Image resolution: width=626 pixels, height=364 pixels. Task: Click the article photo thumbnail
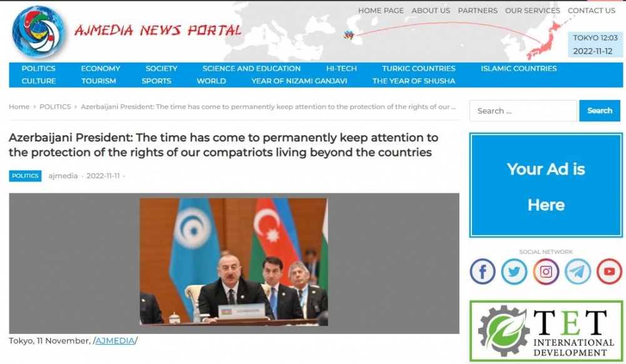tap(233, 262)
